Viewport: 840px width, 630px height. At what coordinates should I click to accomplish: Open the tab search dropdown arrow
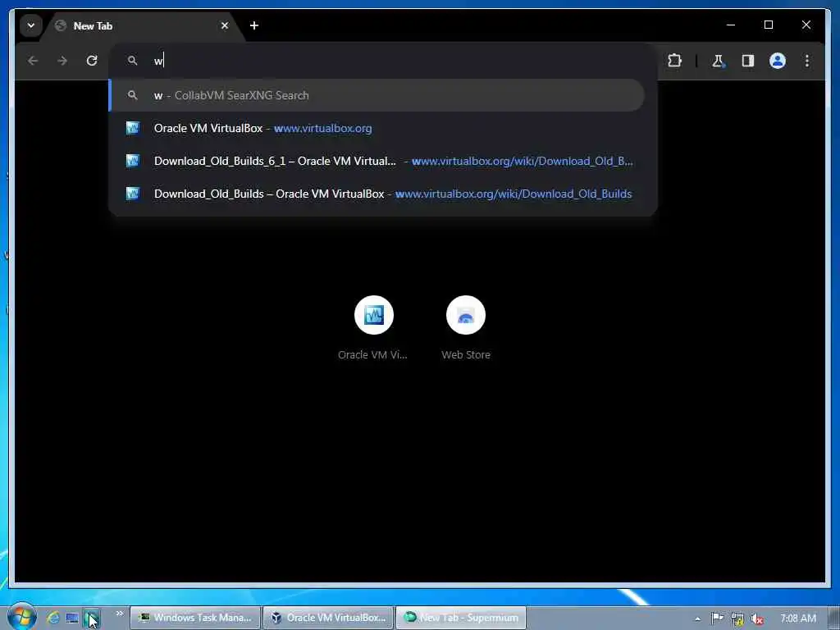(31, 25)
